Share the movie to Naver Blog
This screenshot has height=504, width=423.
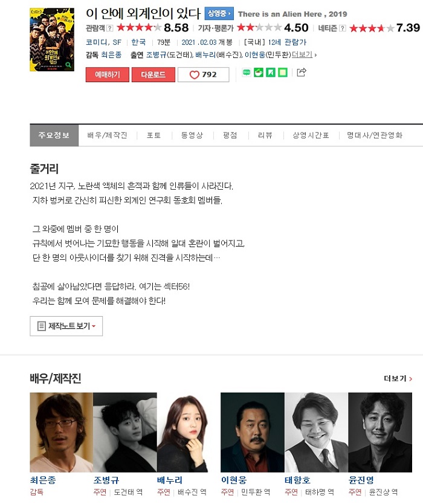[x=247, y=73]
